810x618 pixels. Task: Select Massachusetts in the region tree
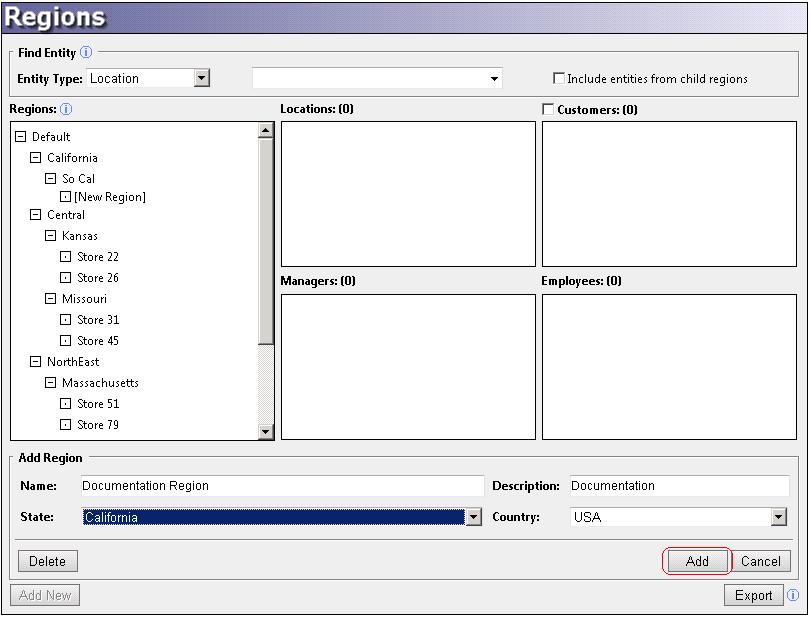[100, 383]
